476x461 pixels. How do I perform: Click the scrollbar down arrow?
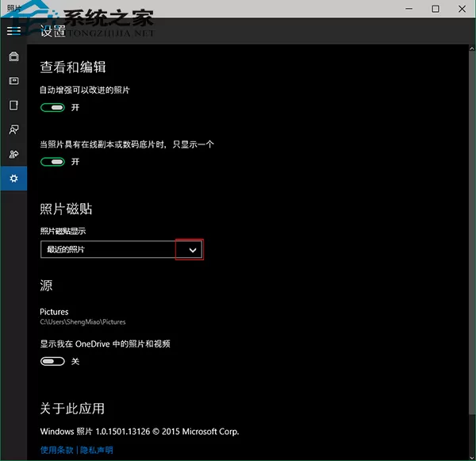coord(472,457)
